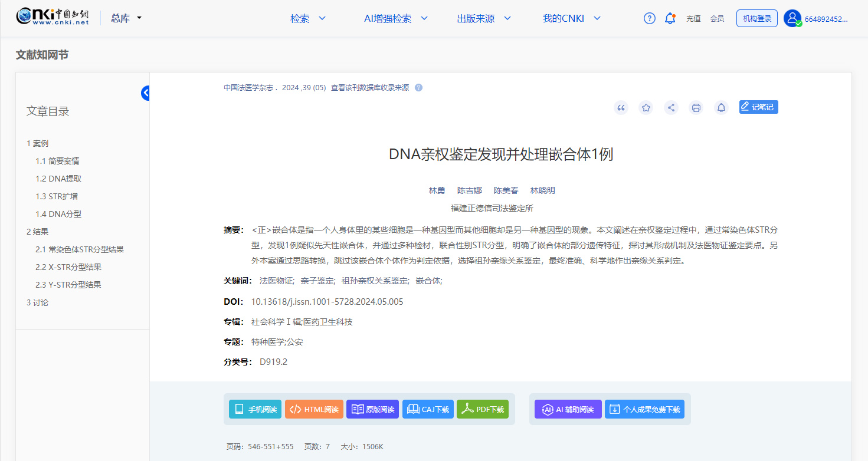Favorite the article with star icon
The height and width of the screenshot is (461, 868).
click(646, 107)
